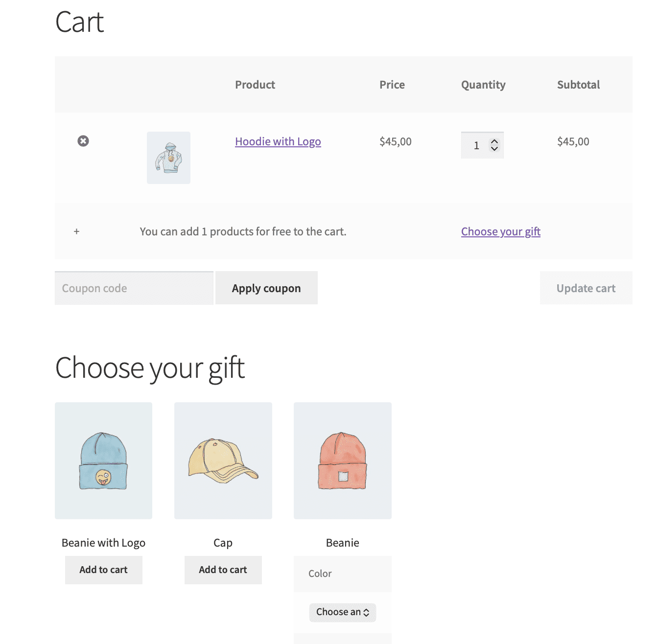Remove the Hoodie with Logo from cart
658x644 pixels.
point(83,141)
